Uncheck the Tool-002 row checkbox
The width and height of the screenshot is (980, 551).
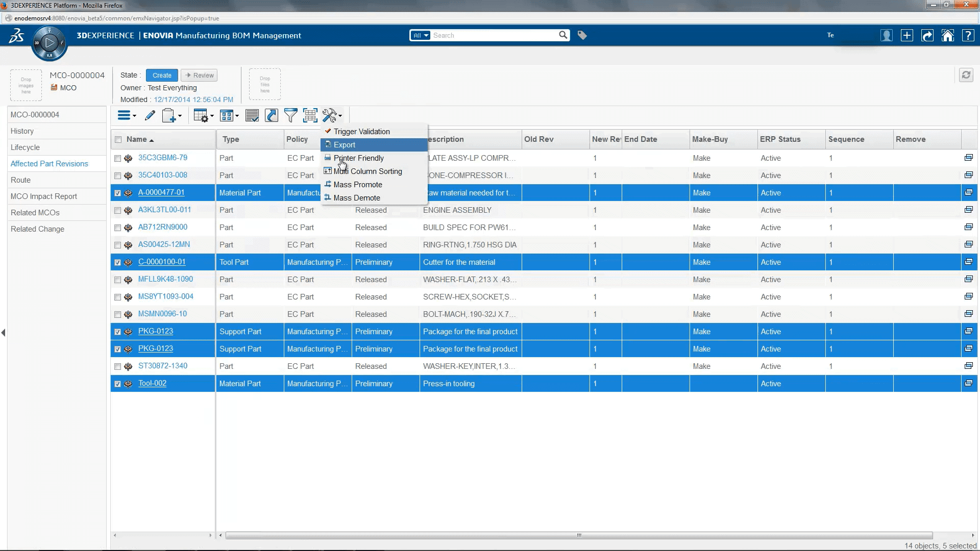(x=118, y=384)
